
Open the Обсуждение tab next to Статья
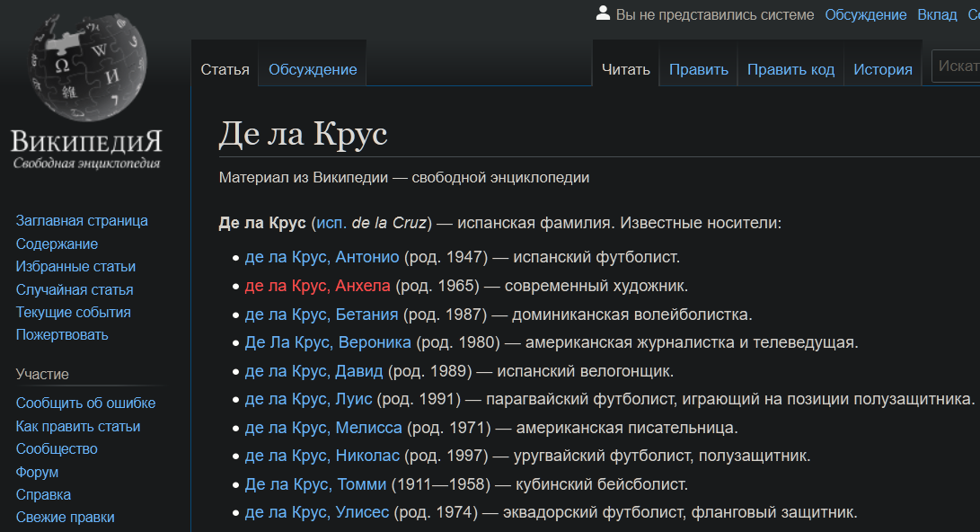coord(312,69)
